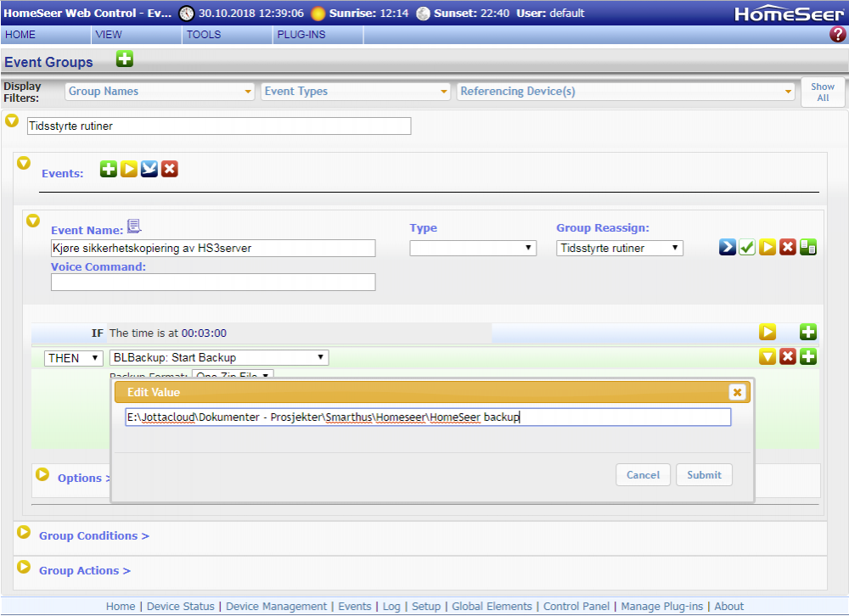The height and width of the screenshot is (616, 849).
Task: Open the help question mark icon
Action: click(837, 35)
